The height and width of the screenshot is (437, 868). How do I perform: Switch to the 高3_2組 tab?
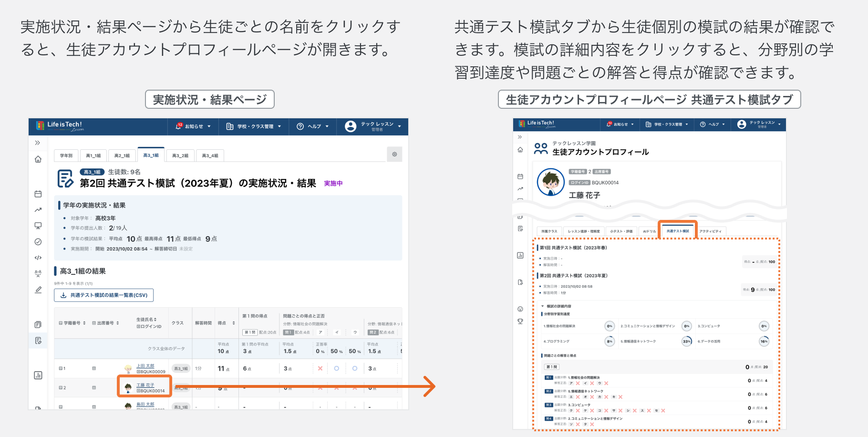point(180,156)
